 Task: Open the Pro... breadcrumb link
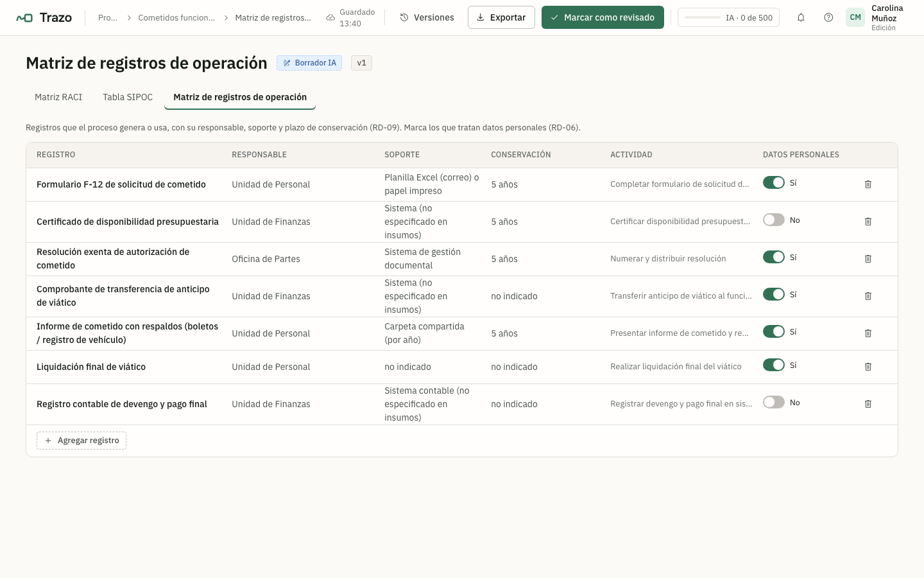108,18
